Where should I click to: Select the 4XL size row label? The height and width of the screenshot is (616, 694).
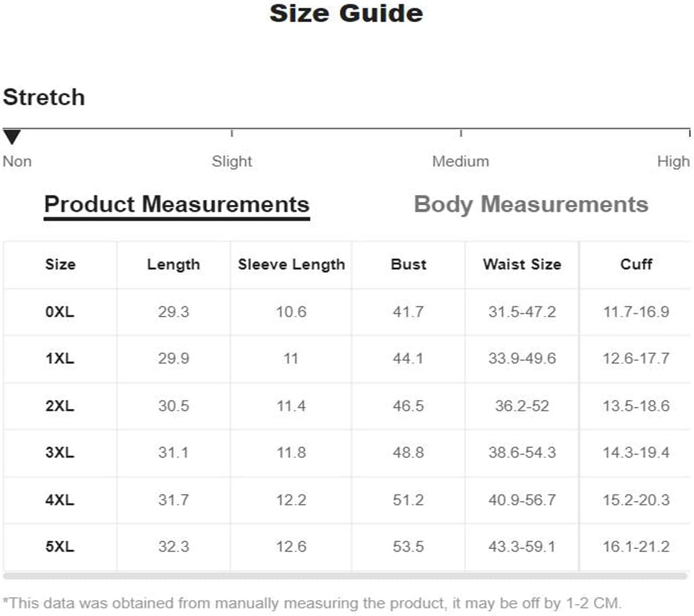coord(60,500)
